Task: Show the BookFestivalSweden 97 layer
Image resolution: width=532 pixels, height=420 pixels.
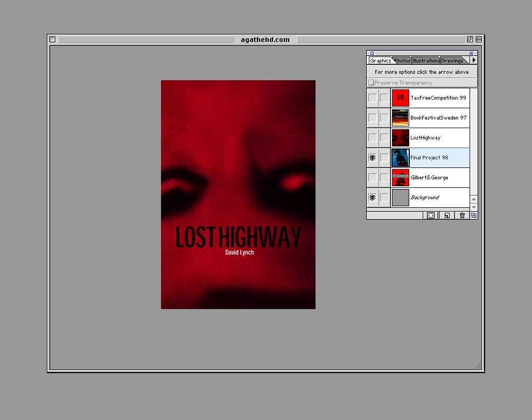Action: [373, 118]
